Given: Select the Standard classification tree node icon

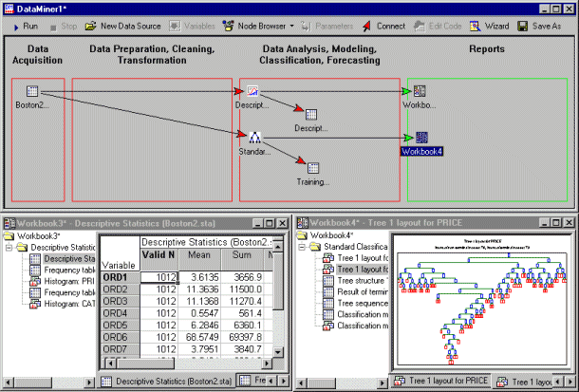Looking at the screenshot, I should (x=254, y=138).
